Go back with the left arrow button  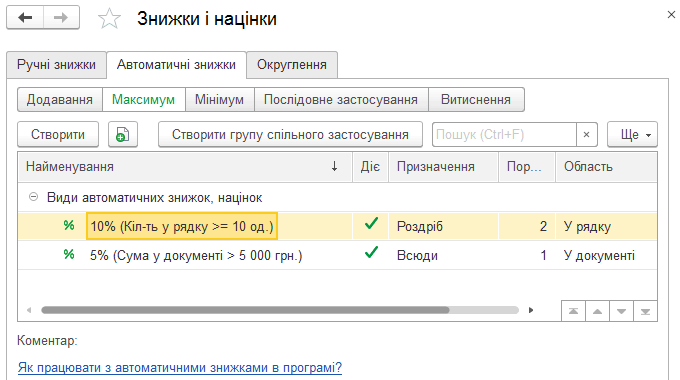(x=25, y=18)
